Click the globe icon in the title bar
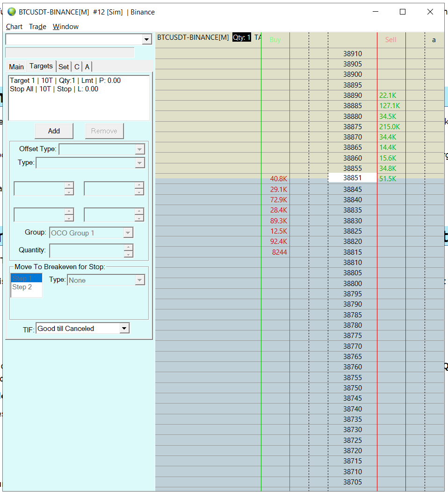 coord(12,12)
